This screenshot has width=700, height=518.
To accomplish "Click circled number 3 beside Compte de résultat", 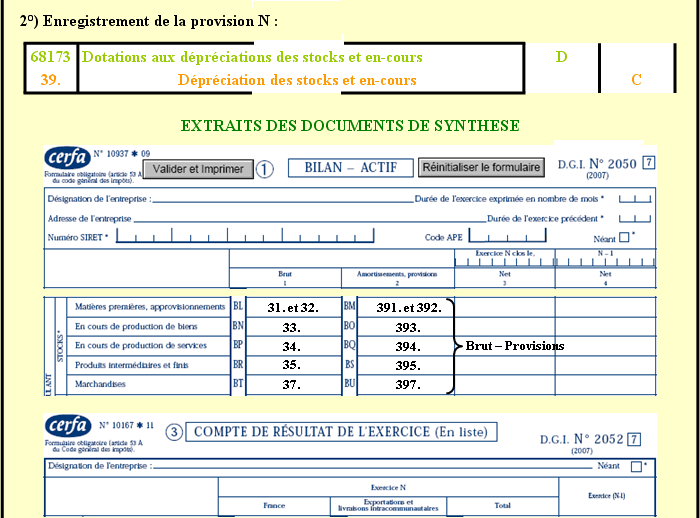I will coord(174,432).
